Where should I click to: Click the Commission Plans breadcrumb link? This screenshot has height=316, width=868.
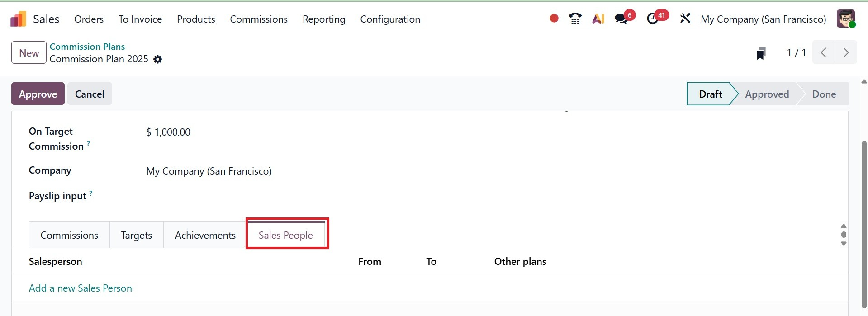click(87, 47)
